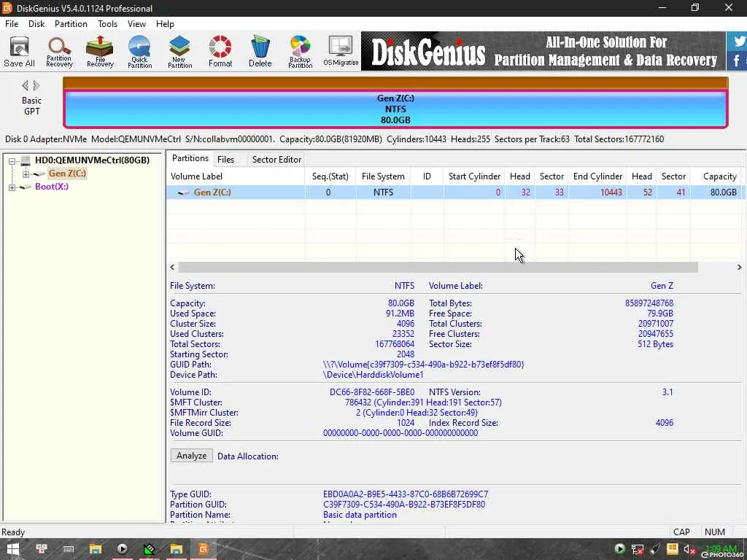Screen dimensions: 747x560
Task: Expand the Gen Z(C:) tree node
Action: coord(26,174)
